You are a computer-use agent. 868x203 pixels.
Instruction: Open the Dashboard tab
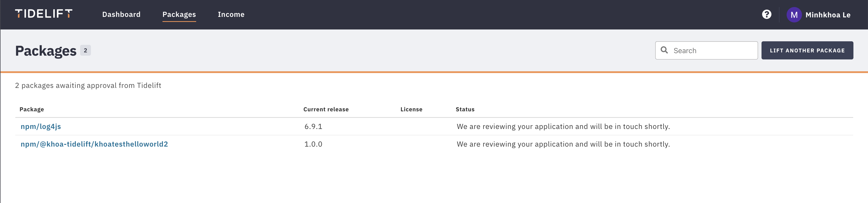[121, 15]
